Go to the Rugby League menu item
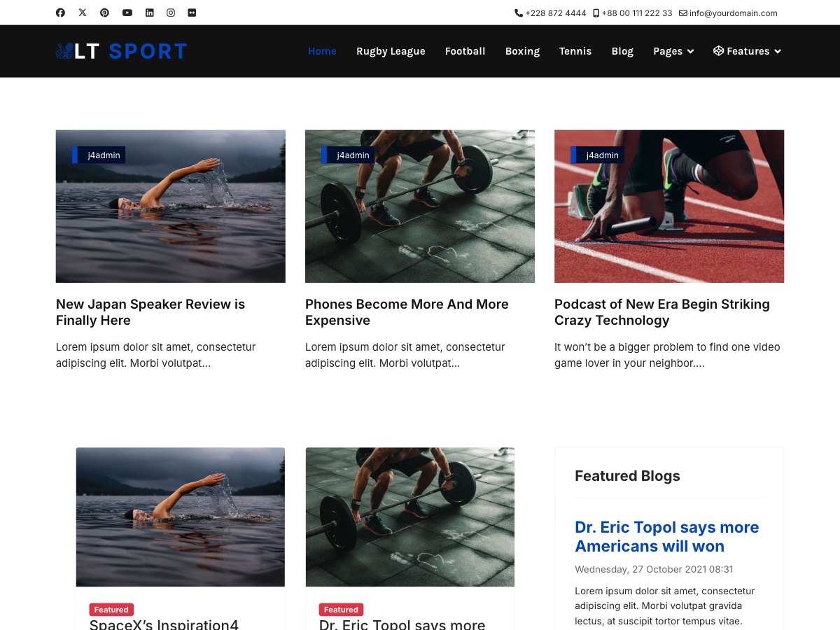This screenshot has width=840, height=630. tap(391, 51)
